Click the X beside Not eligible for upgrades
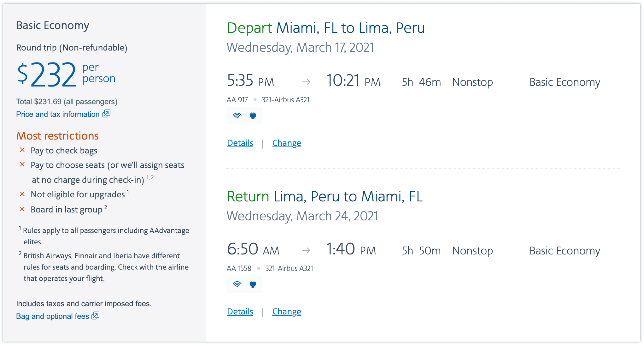The height and width of the screenshot is (346, 644). click(22, 194)
